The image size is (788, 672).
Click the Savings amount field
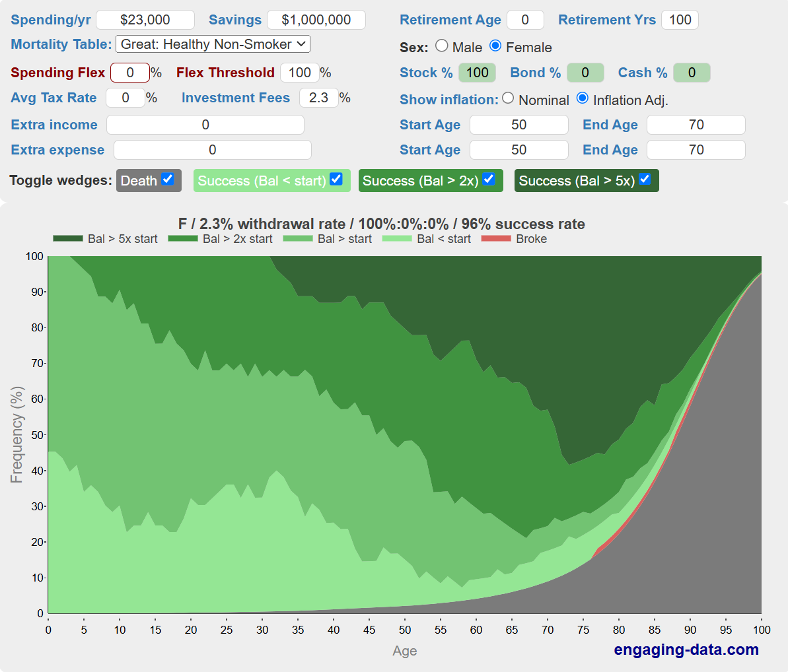(x=316, y=20)
